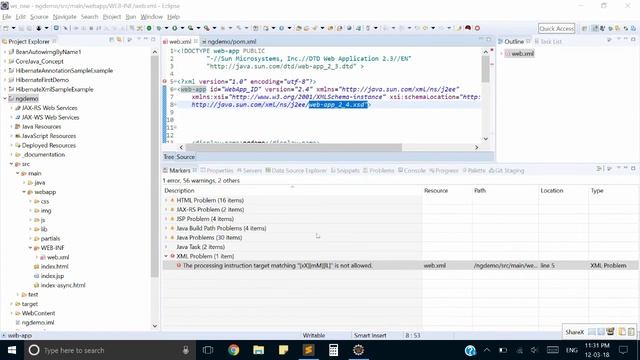Expand the JAX-RS Web Services node
The width and height of the screenshot is (640, 360).
pos(11,108)
